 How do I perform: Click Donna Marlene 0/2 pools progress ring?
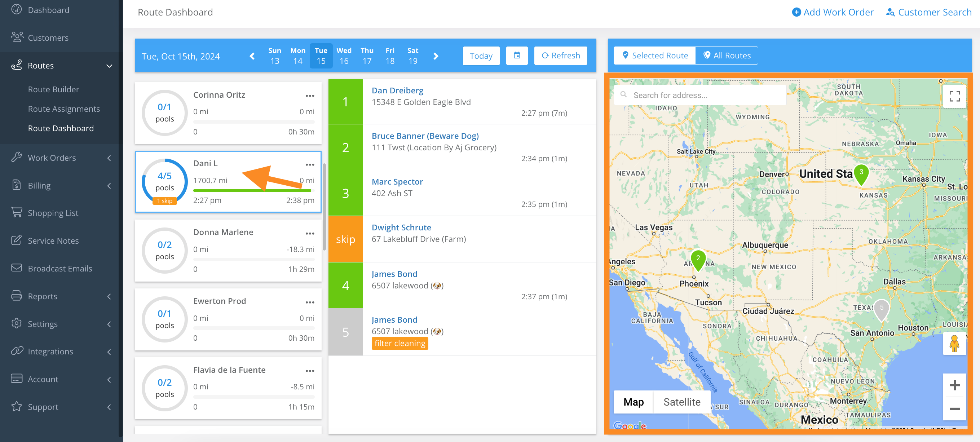[164, 250]
